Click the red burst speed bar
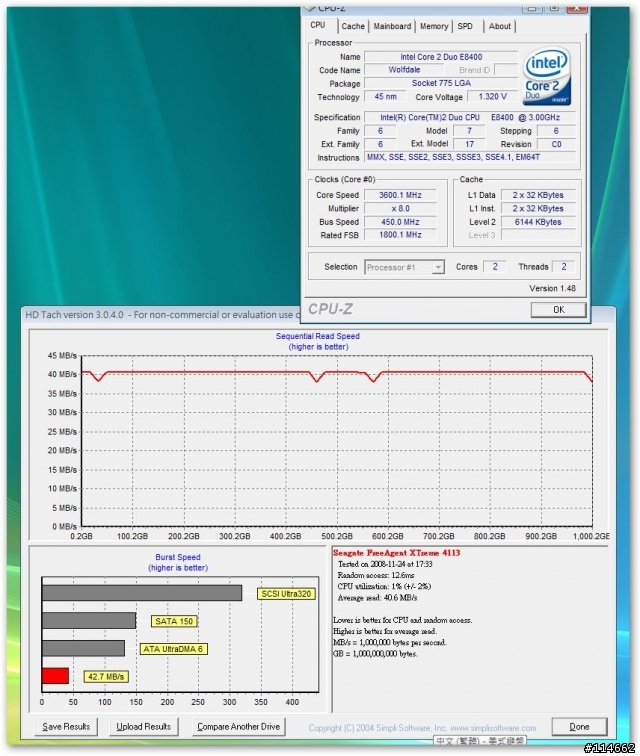 point(55,675)
